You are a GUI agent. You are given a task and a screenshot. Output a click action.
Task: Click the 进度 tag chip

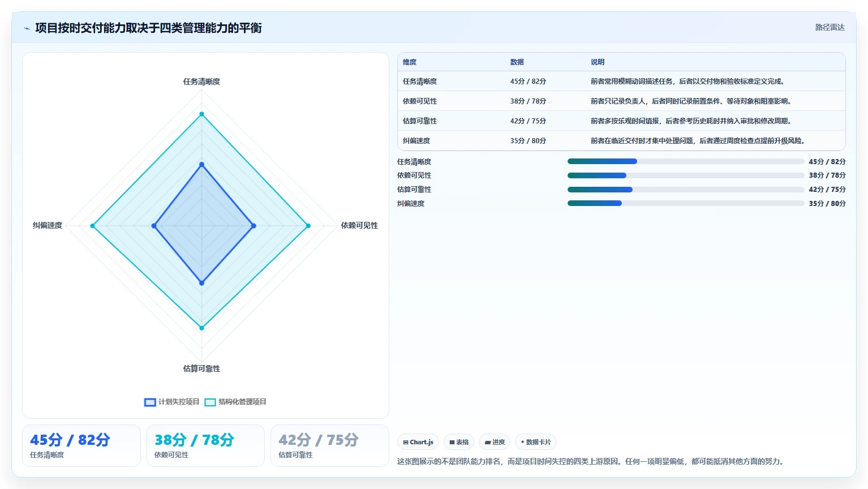pos(495,442)
